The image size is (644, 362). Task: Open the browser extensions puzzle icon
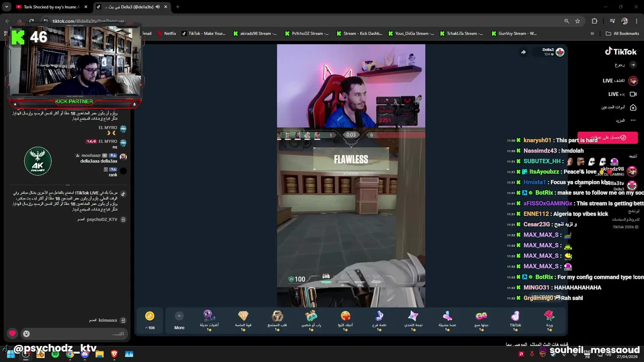click(595, 21)
